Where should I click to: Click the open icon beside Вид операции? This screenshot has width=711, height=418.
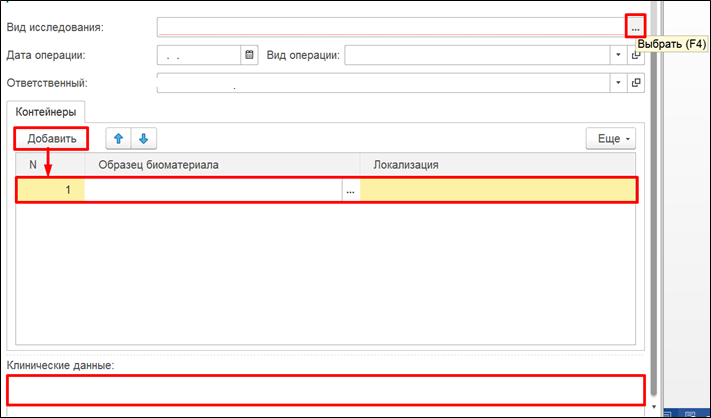point(636,55)
